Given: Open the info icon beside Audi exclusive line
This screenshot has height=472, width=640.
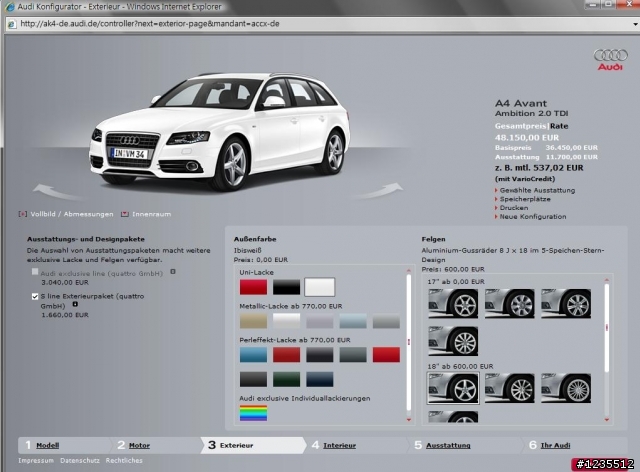Looking at the screenshot, I should point(173,272).
